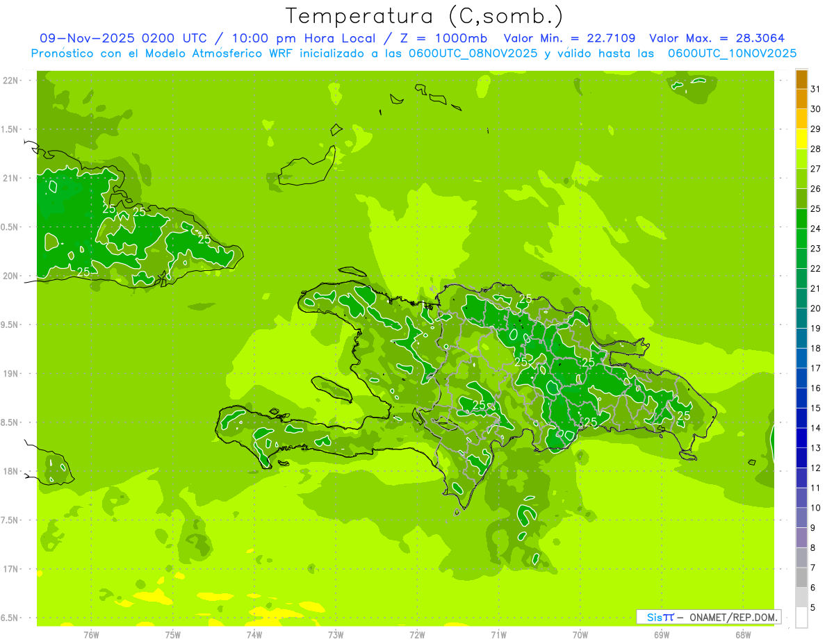The height and width of the screenshot is (644, 834).
Task: Click the latitude label "22N"
Action: pos(10,81)
